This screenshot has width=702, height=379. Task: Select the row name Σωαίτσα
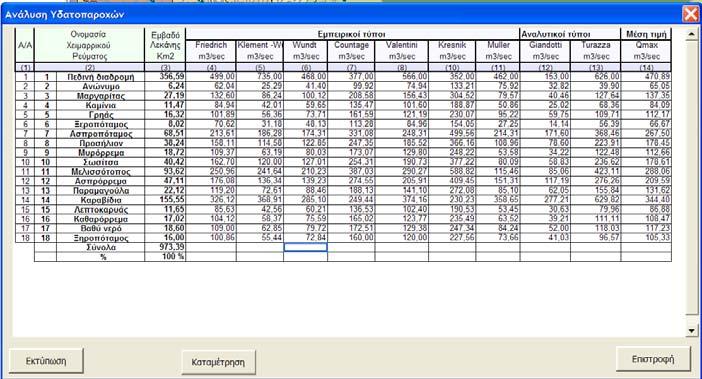pyautogui.click(x=101, y=162)
